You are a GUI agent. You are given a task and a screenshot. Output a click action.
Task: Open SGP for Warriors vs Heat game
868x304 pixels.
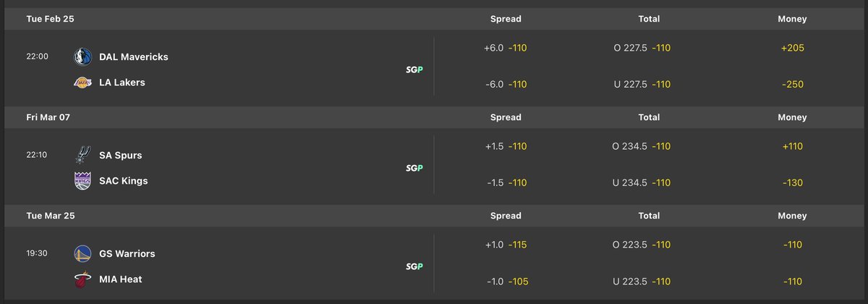click(414, 266)
